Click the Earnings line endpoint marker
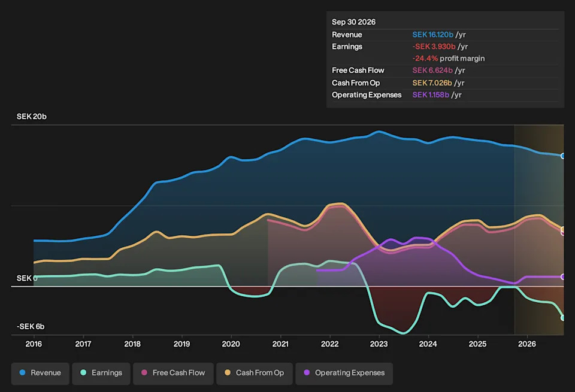575x392 pixels. (562, 318)
